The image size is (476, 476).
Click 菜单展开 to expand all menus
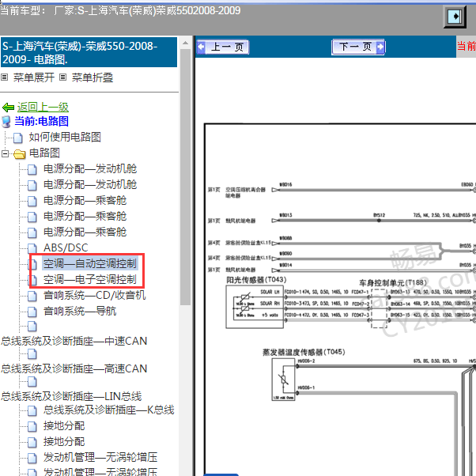(34, 77)
